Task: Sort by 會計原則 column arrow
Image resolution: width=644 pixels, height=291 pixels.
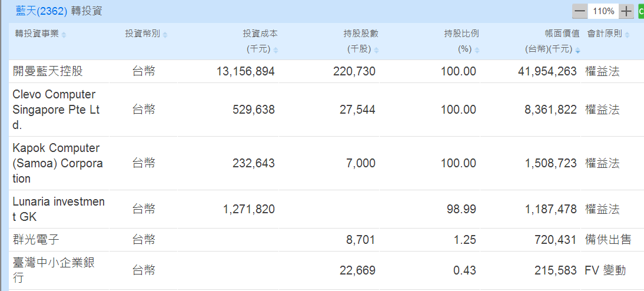Action: click(x=627, y=35)
